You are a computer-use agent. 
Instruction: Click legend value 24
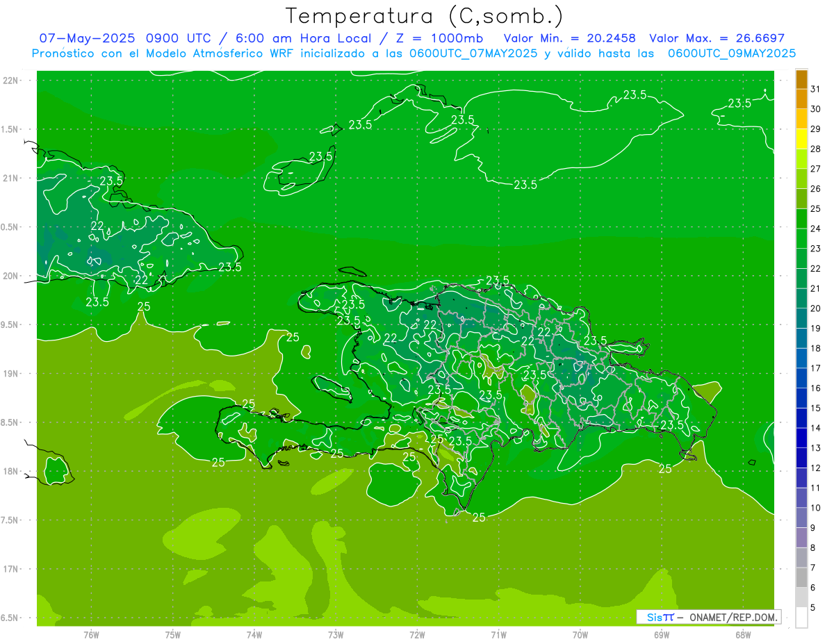click(815, 229)
